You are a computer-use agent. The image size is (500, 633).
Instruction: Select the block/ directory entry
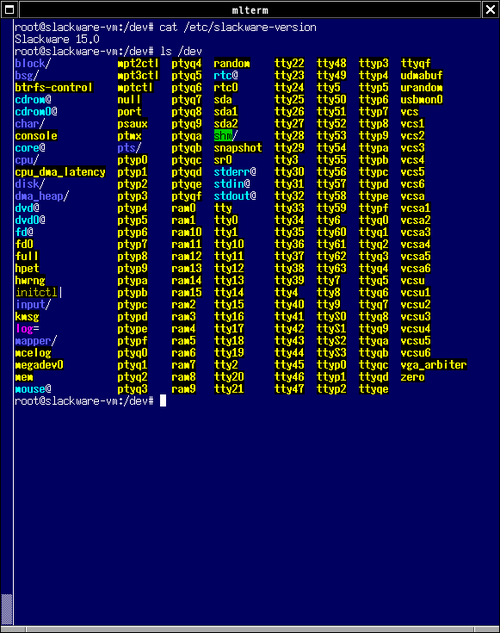(x=33, y=63)
